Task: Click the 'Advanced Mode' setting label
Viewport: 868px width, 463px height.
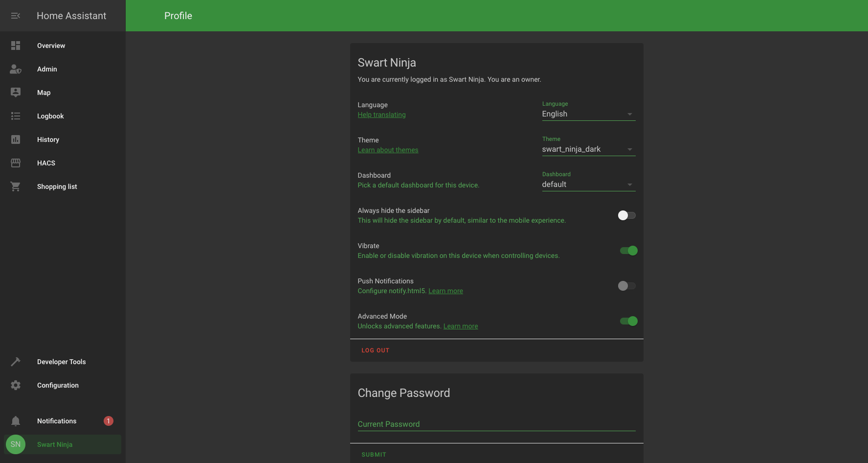Action: click(x=382, y=316)
